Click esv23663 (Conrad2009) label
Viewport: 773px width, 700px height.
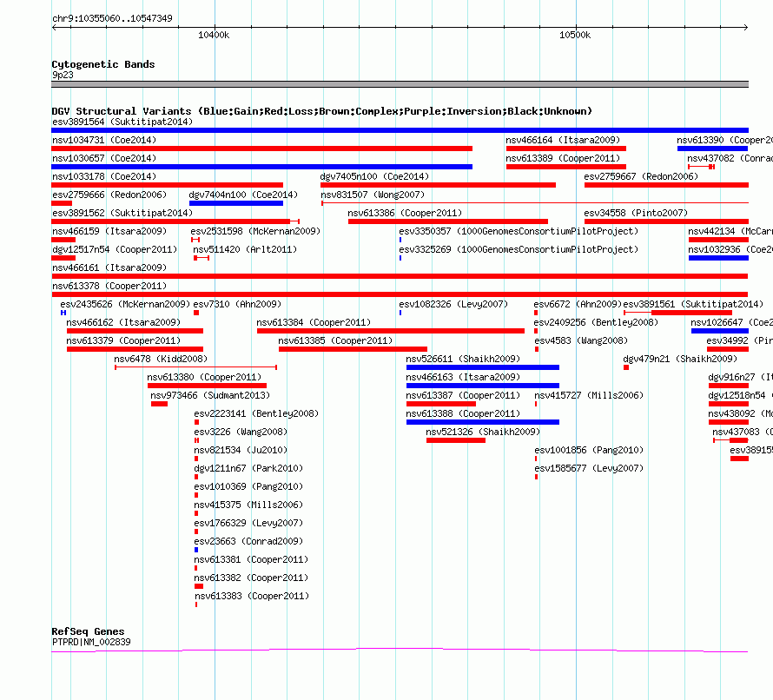248,541
